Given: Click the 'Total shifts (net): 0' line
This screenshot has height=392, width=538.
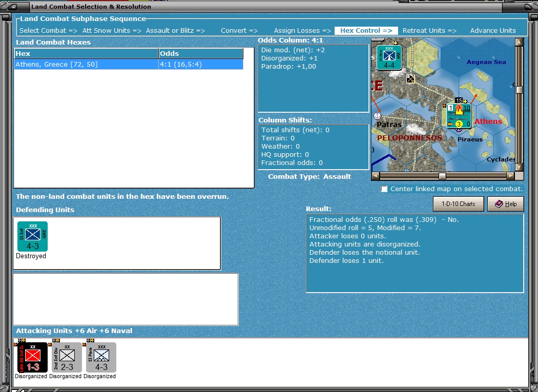Looking at the screenshot, I should click(x=296, y=130).
